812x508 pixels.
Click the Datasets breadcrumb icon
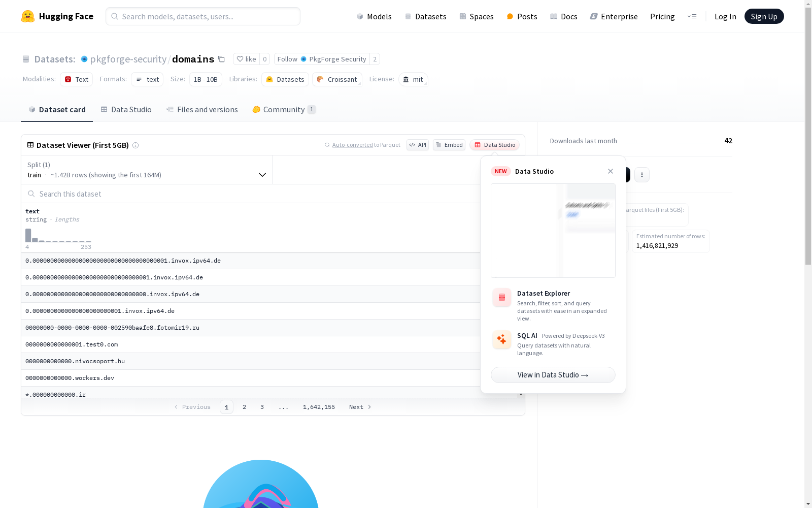click(x=26, y=59)
